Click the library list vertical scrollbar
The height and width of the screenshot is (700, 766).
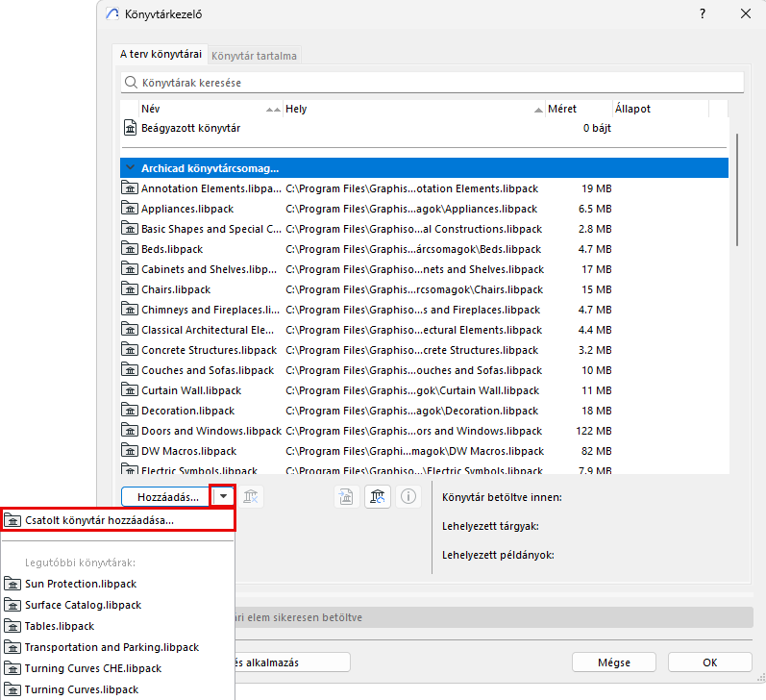pos(737,189)
